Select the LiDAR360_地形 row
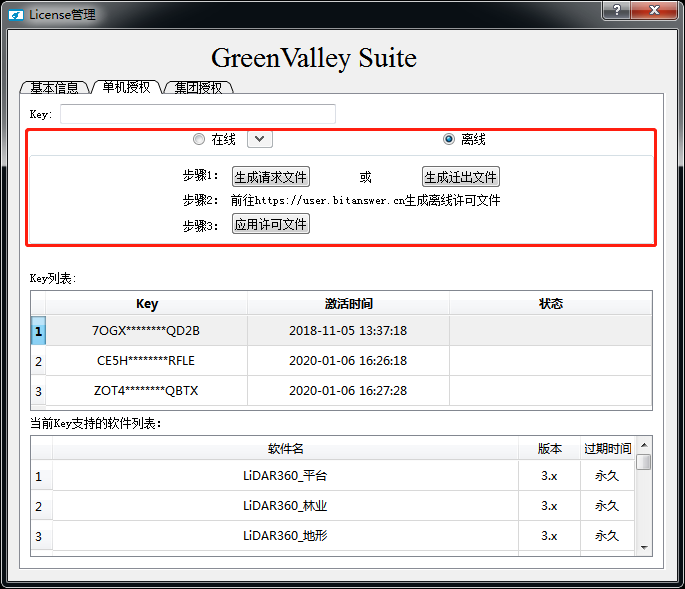The height and width of the screenshot is (589, 685). coord(285,536)
